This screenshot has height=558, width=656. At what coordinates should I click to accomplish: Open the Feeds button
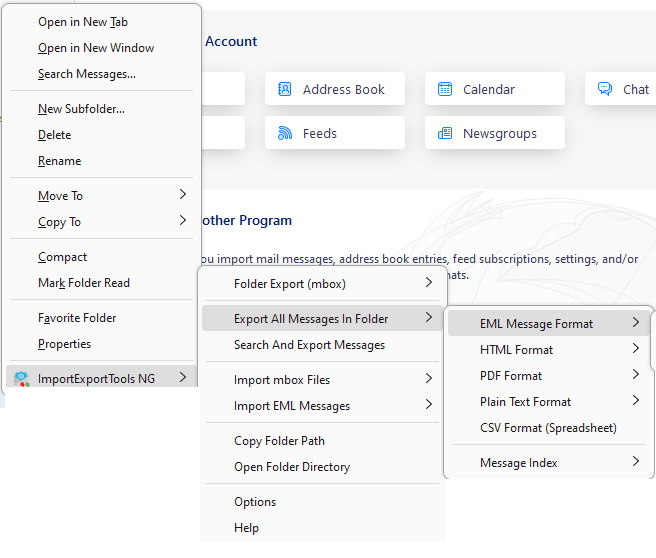[335, 133]
